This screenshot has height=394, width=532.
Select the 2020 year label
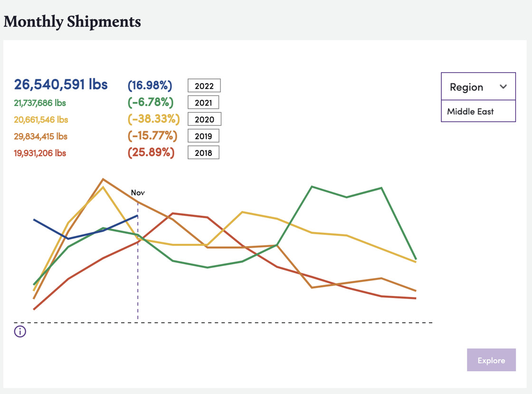tap(204, 119)
